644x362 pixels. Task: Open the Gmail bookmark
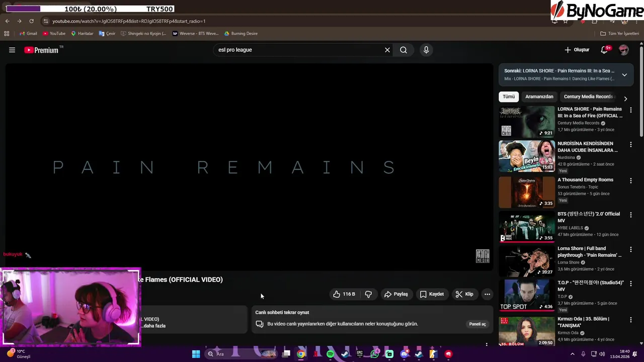pyautogui.click(x=28, y=34)
